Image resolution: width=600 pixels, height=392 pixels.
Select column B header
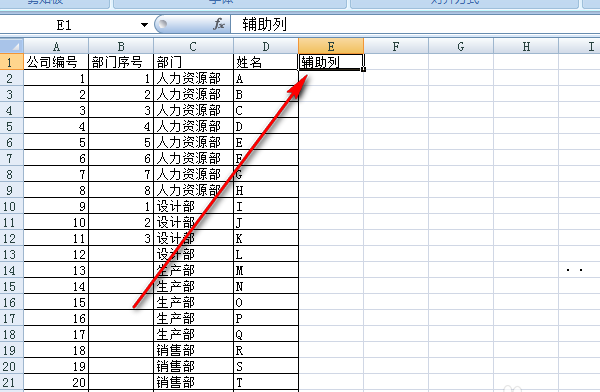121,46
